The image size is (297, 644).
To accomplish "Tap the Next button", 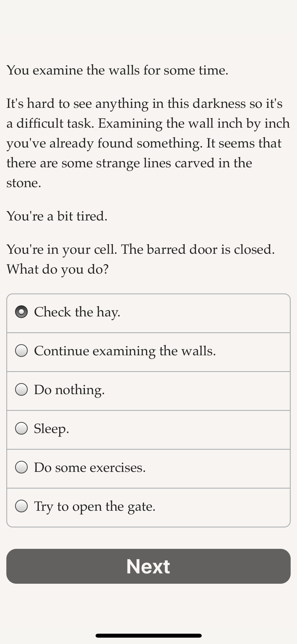I will pos(148,566).
